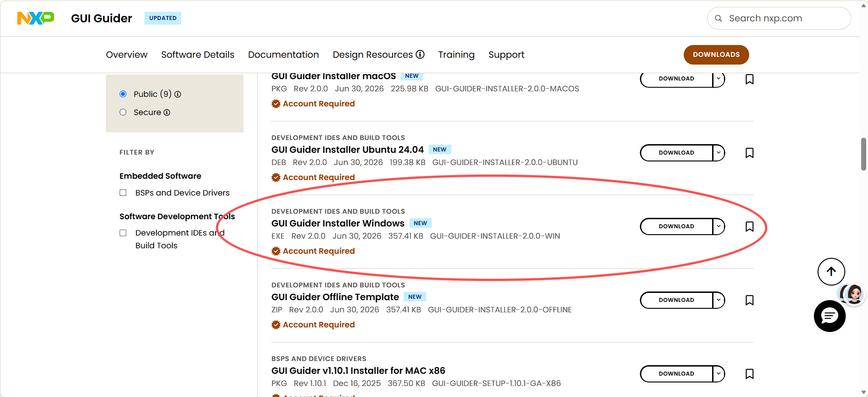868x397 pixels.
Task: Expand download options for Offline Template
Action: 718,300
